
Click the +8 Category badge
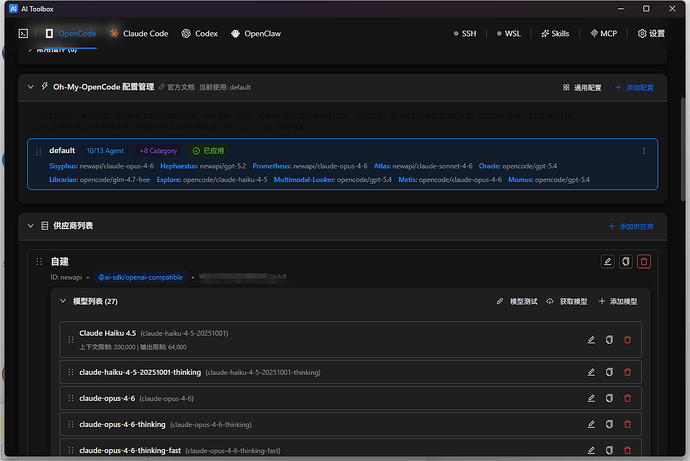158,151
